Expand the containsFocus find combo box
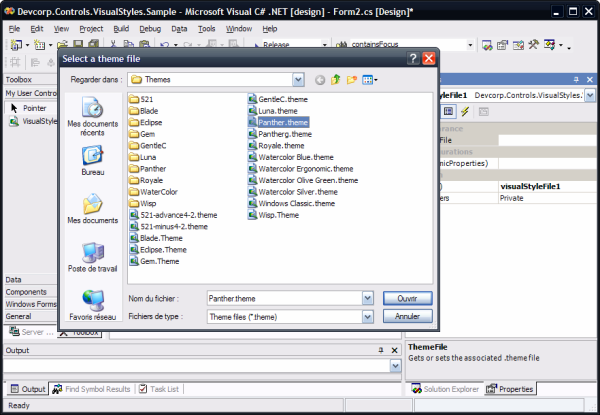The height and width of the screenshot is (415, 600). pyautogui.click(x=470, y=45)
